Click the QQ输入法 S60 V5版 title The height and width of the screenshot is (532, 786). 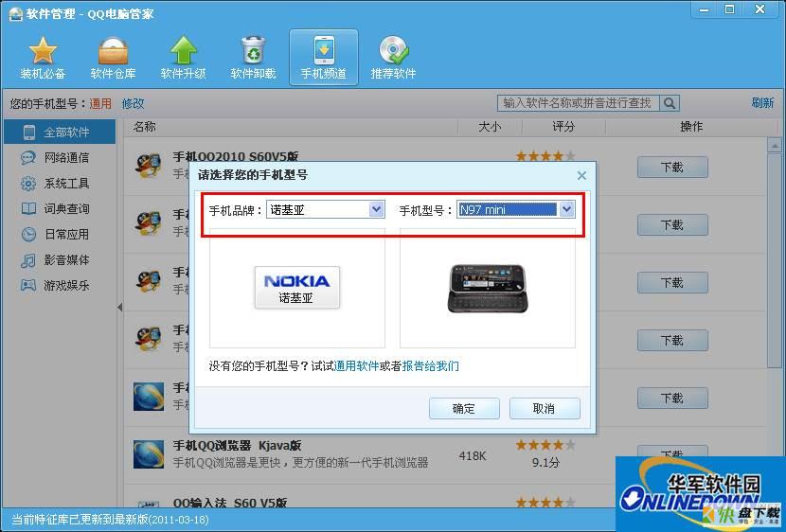tap(230, 503)
